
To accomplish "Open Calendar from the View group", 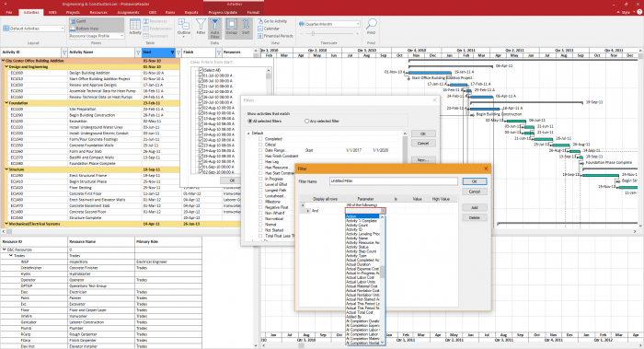I will (269, 29).
